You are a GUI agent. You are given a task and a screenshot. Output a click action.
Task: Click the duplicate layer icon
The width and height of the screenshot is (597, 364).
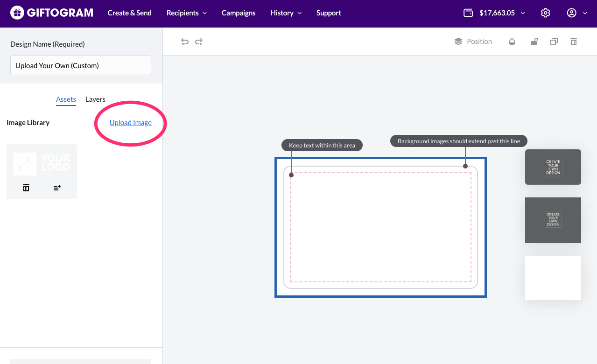tap(554, 42)
